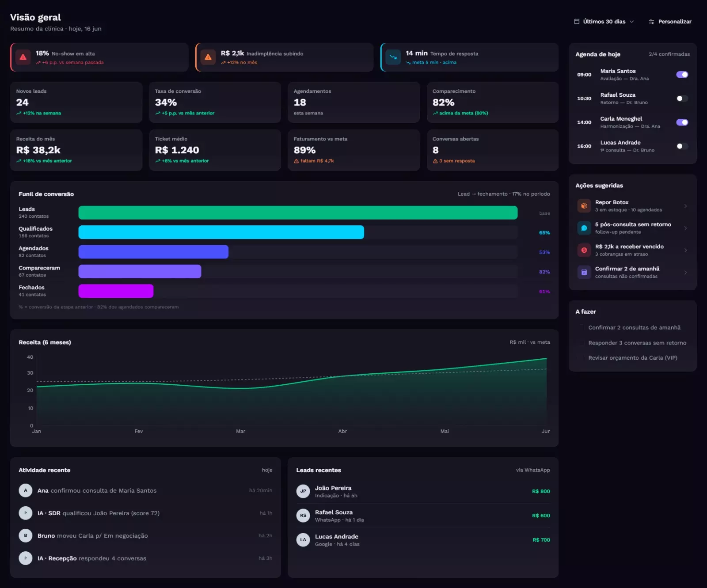Toggle Maria Santos 09:00 confirmation switch

point(682,75)
